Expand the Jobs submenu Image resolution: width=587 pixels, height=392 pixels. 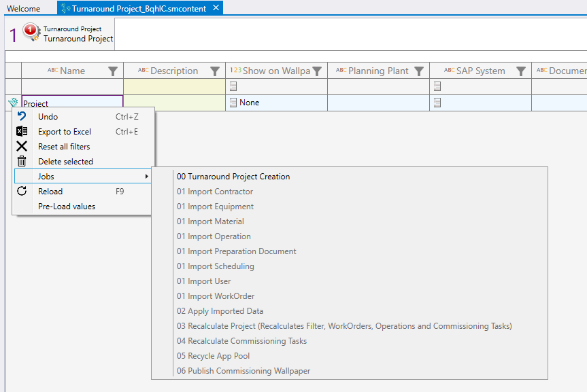click(x=82, y=177)
